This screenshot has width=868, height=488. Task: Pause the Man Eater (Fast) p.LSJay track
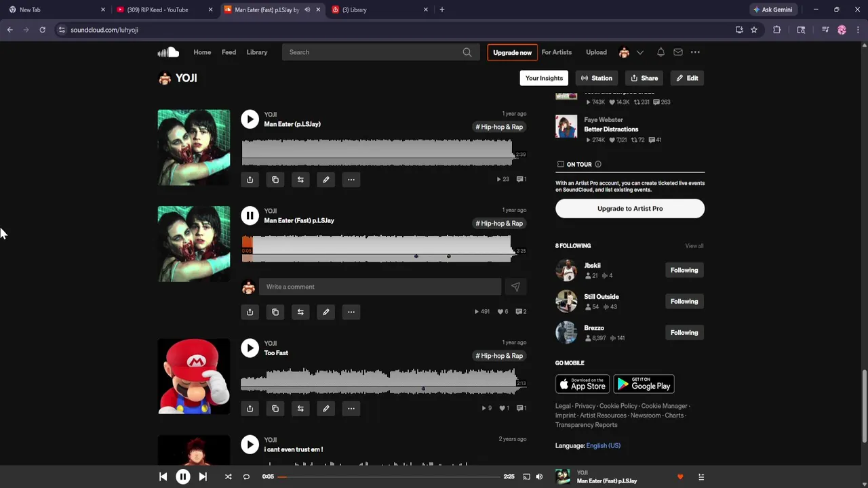tap(250, 216)
